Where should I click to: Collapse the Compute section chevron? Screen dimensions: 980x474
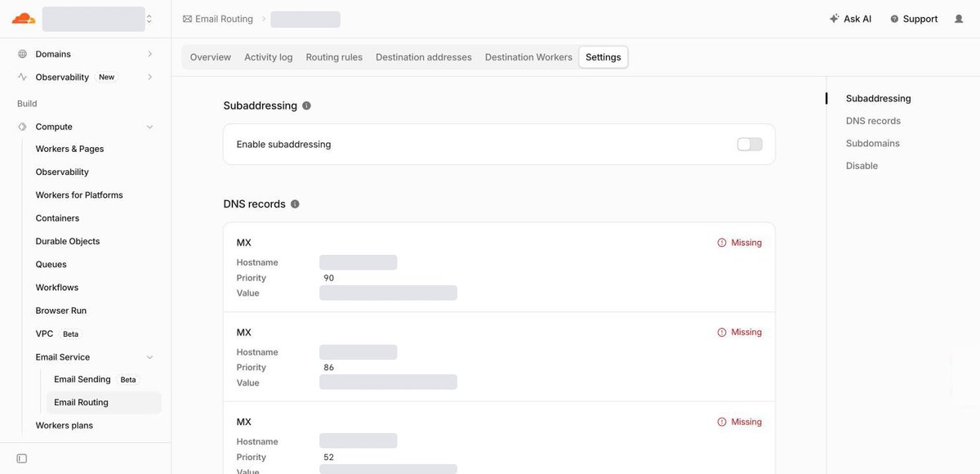(x=149, y=127)
